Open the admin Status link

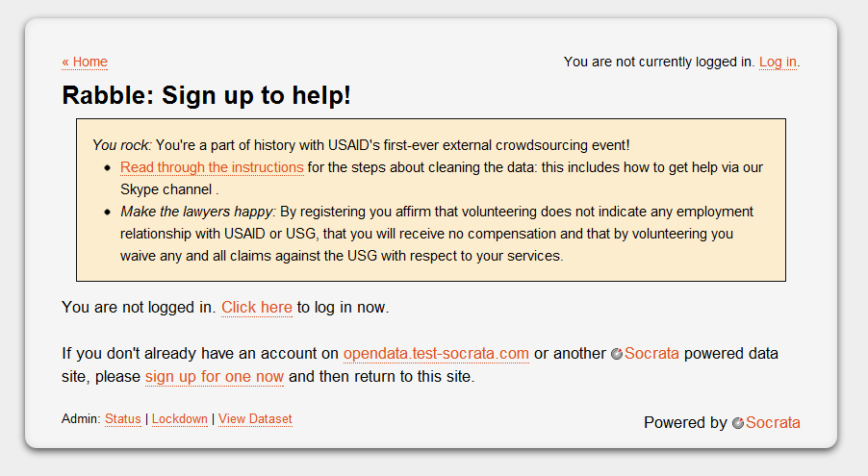point(123,419)
